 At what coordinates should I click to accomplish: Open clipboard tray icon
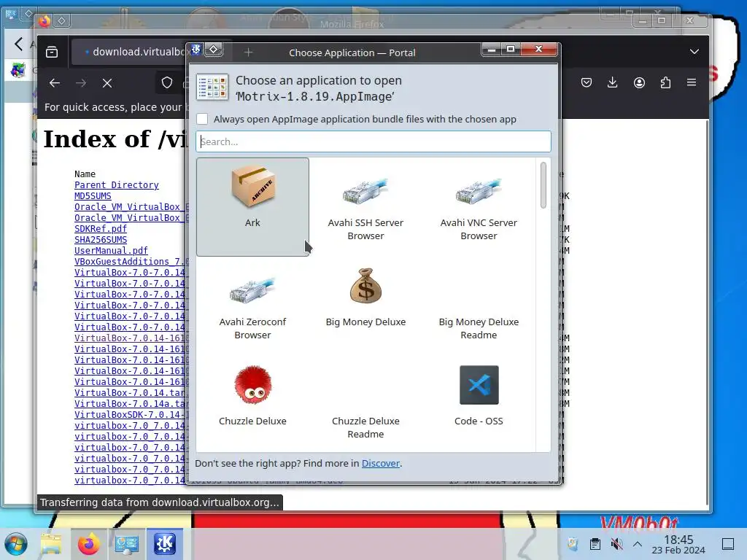click(595, 544)
